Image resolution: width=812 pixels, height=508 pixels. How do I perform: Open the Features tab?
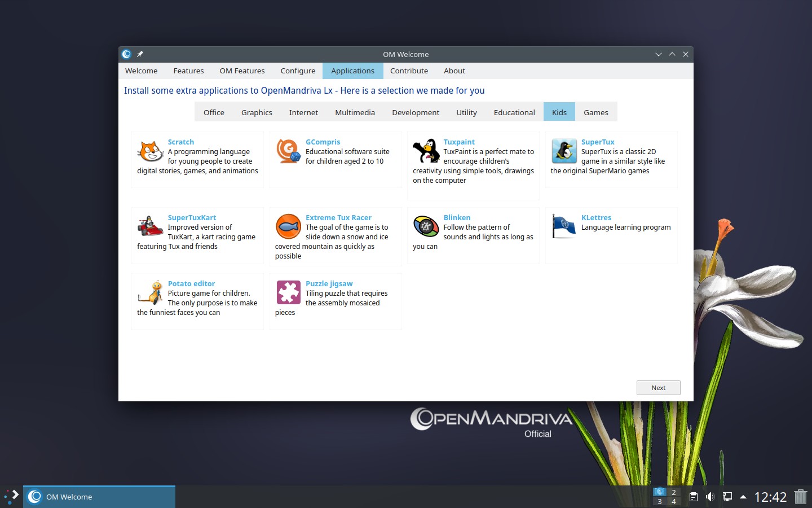coord(189,71)
